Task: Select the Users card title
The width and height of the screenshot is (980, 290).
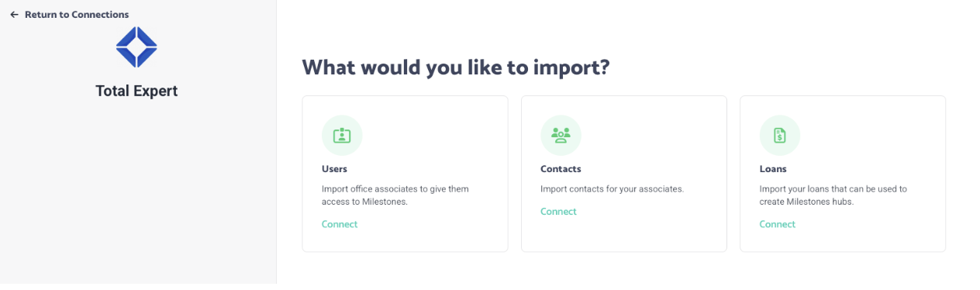Action: [334, 169]
